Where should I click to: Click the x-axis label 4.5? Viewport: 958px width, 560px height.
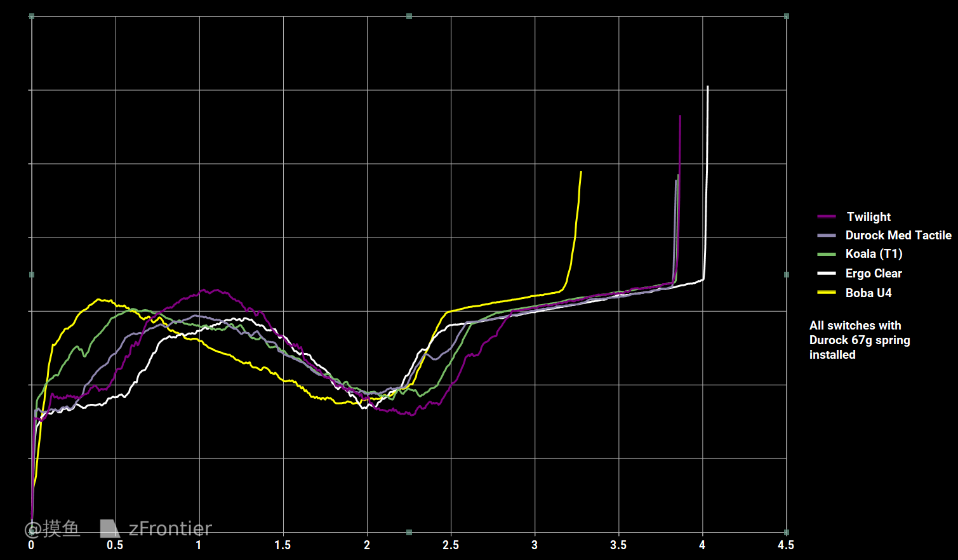786,545
